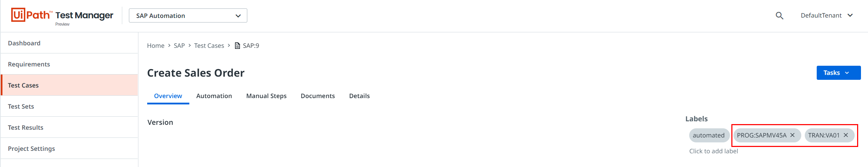Select the Documents tab
This screenshot has height=167, width=868.
[318, 96]
